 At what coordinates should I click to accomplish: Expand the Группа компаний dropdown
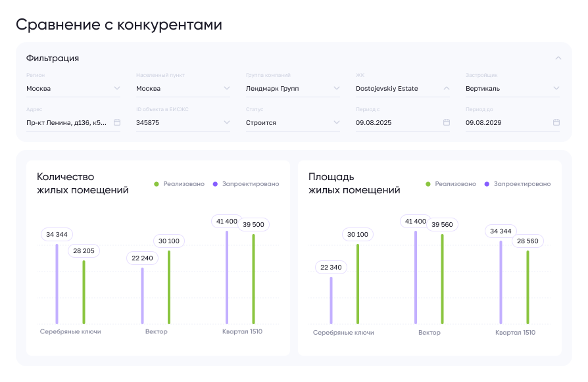click(293, 89)
